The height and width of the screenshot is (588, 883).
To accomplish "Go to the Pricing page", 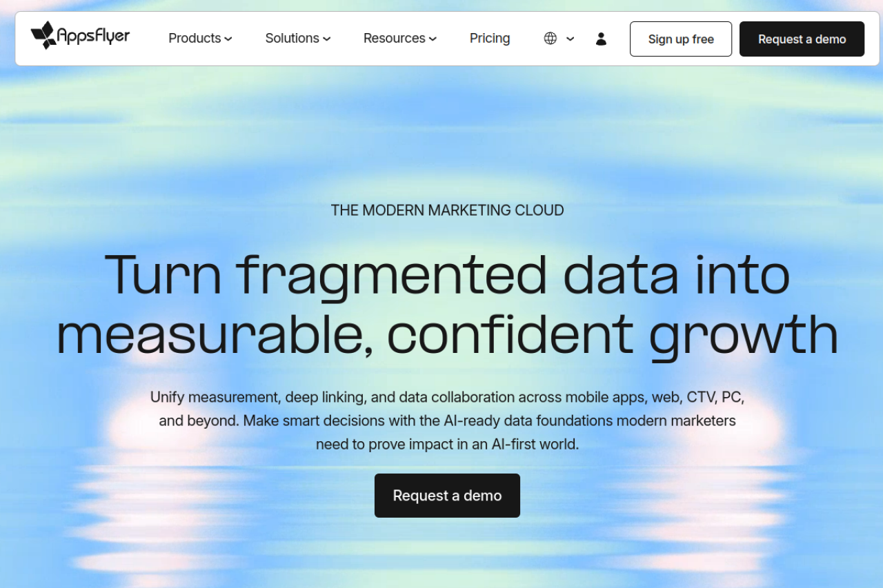I will 490,39.
